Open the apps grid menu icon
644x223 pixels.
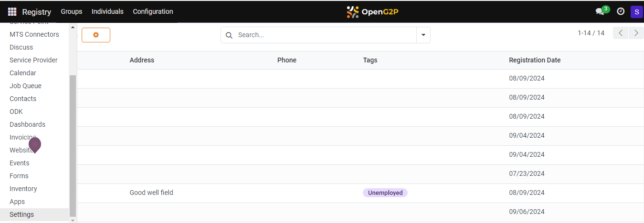click(12, 12)
